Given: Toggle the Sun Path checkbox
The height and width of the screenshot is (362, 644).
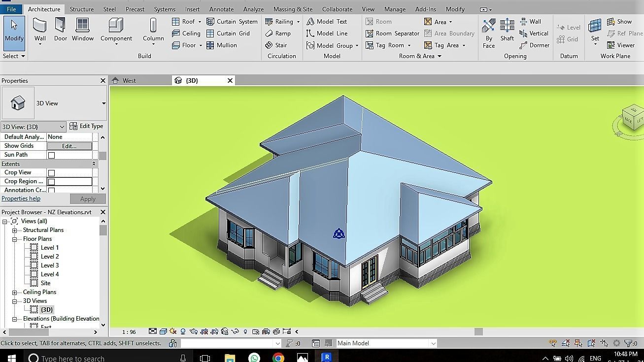Looking at the screenshot, I should pos(51,155).
